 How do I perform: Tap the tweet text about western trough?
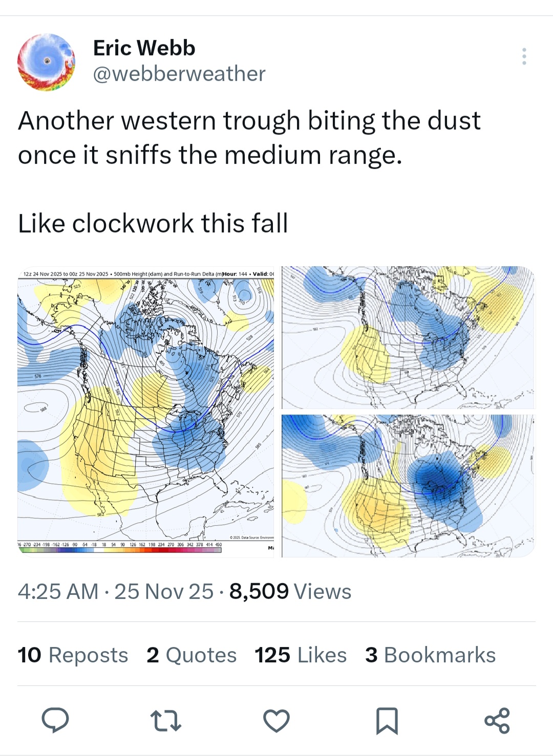pyautogui.click(x=249, y=137)
